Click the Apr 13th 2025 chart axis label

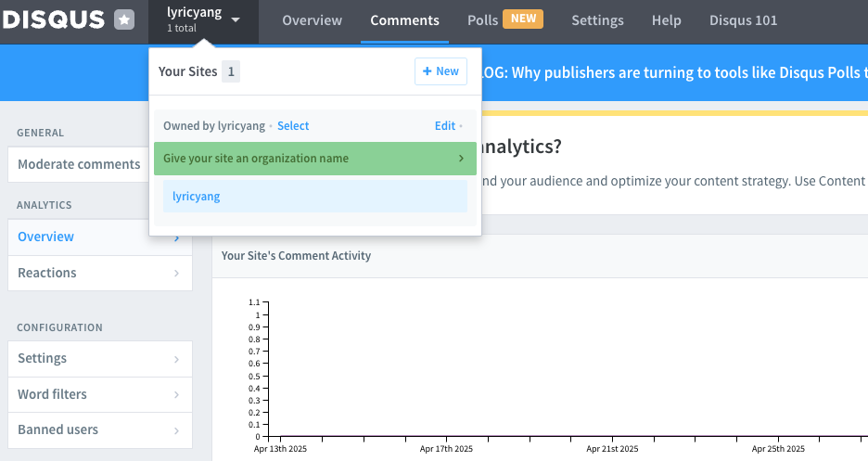(280, 449)
